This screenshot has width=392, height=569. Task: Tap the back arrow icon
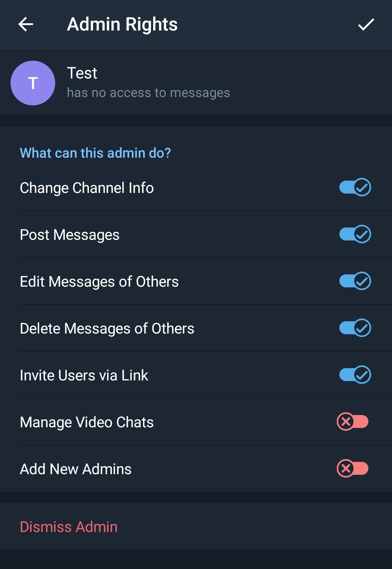pyautogui.click(x=26, y=25)
